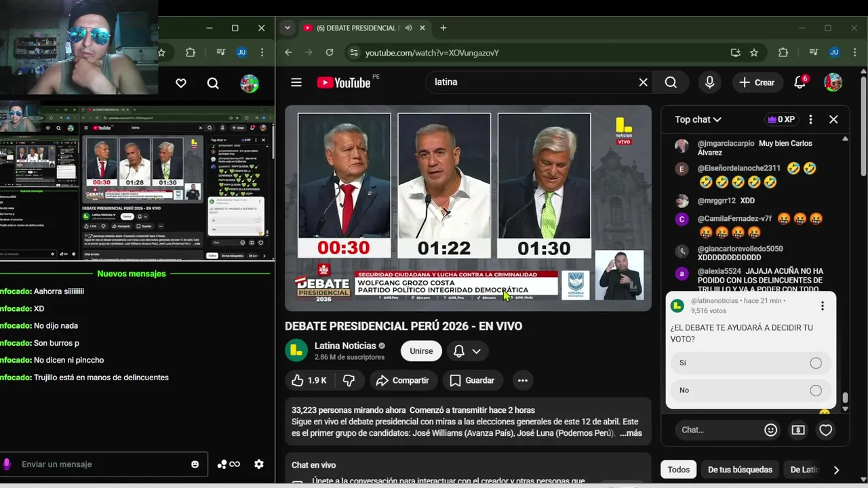Open the YouTube account avatar menu
The image size is (868, 488).
click(x=833, y=82)
